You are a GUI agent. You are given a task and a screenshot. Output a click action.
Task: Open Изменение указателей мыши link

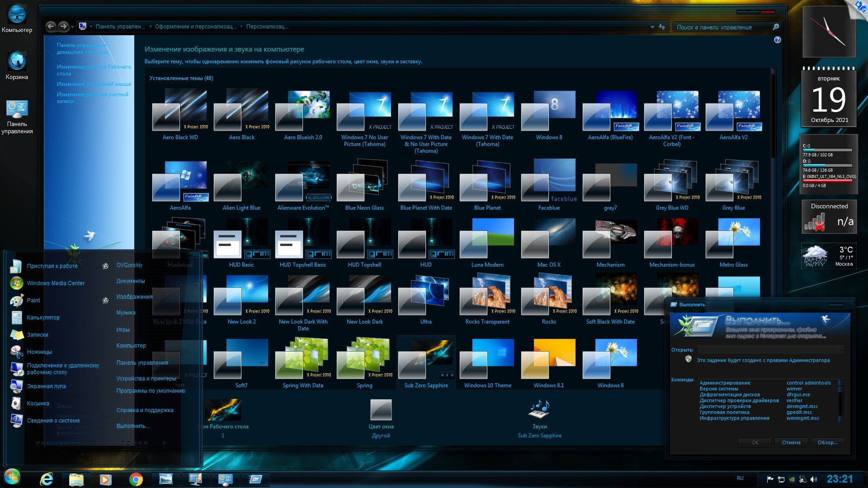(x=94, y=84)
